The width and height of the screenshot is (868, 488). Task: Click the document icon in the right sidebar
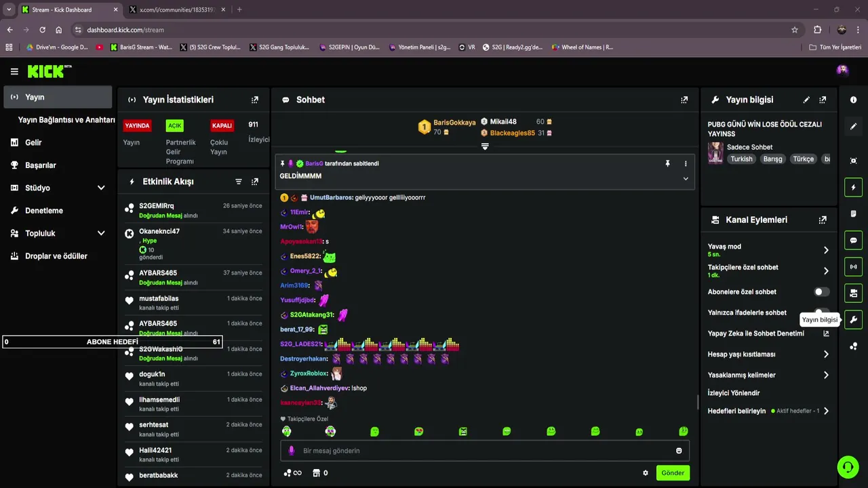853,213
